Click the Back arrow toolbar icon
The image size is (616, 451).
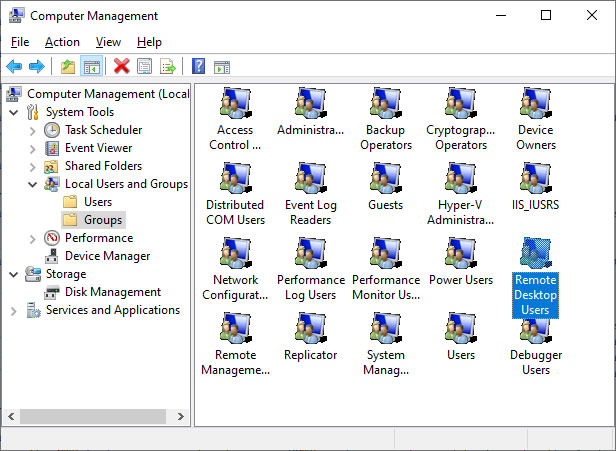[x=14, y=66]
